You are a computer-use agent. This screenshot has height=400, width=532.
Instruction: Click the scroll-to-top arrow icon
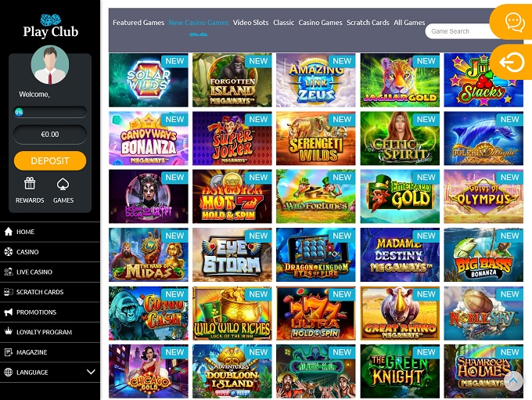[x=513, y=381]
